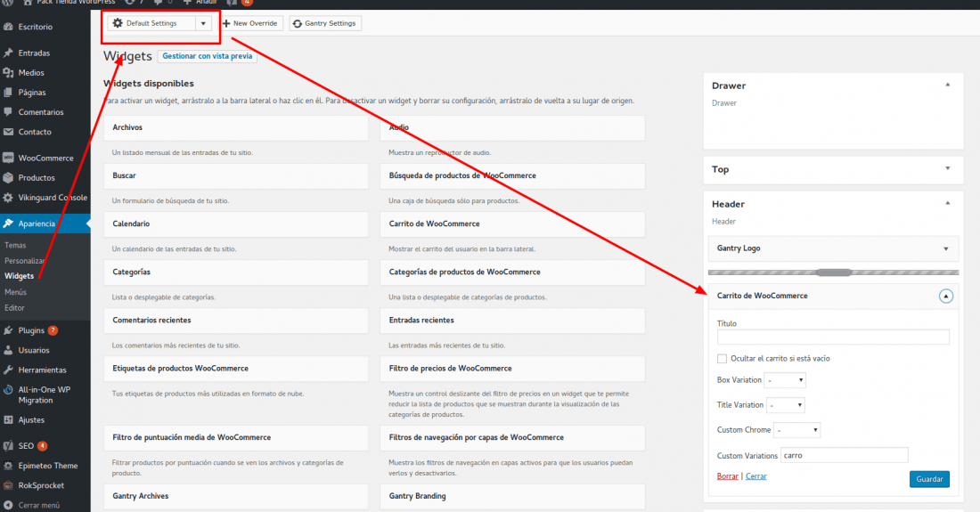
Task: Open the Editor submenu item
Action: [14, 308]
